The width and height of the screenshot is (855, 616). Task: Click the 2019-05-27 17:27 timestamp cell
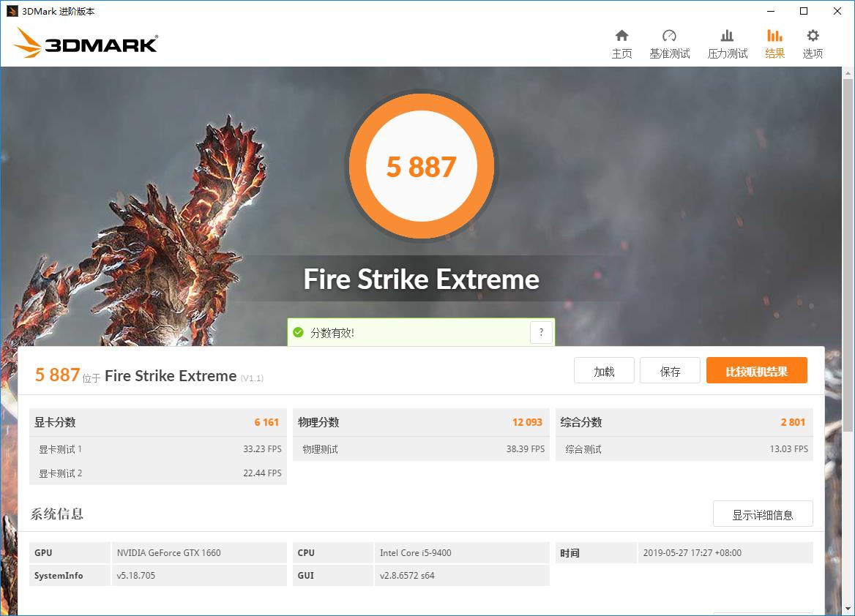725,553
